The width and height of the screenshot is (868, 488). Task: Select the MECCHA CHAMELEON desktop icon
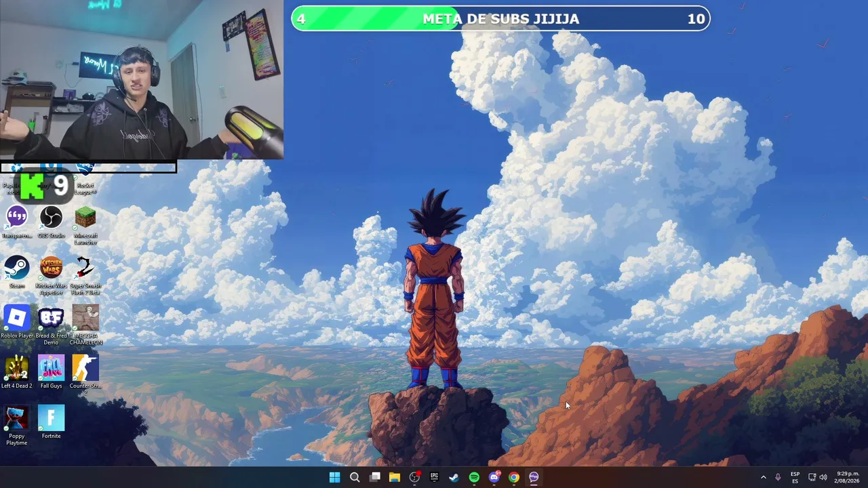(85, 326)
